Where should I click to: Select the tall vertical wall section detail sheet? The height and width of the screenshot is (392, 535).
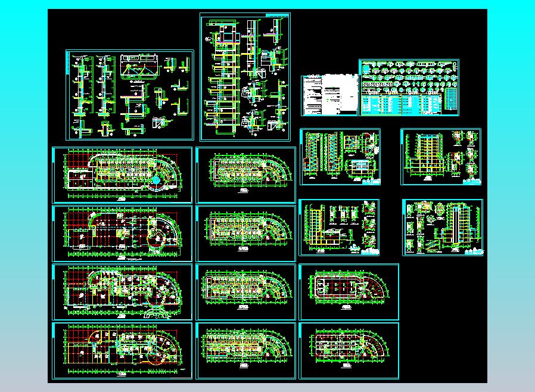click(245, 77)
